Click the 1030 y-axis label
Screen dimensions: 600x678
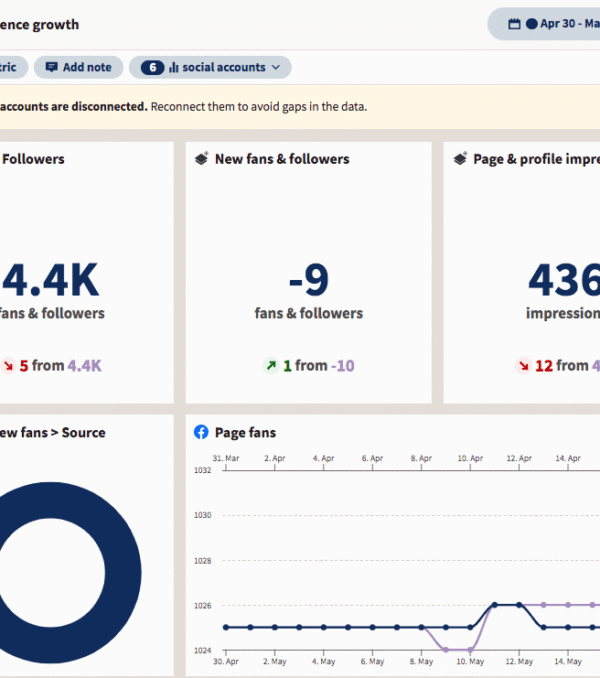click(x=202, y=515)
